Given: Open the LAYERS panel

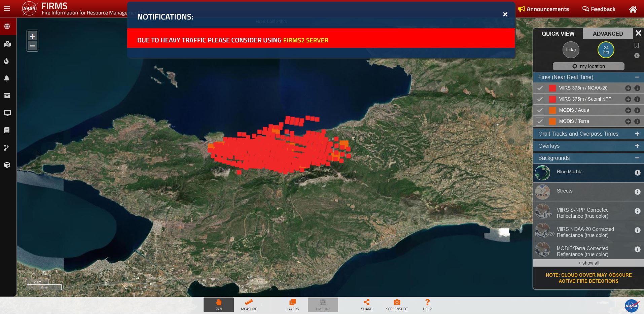Looking at the screenshot, I should click(x=293, y=305).
